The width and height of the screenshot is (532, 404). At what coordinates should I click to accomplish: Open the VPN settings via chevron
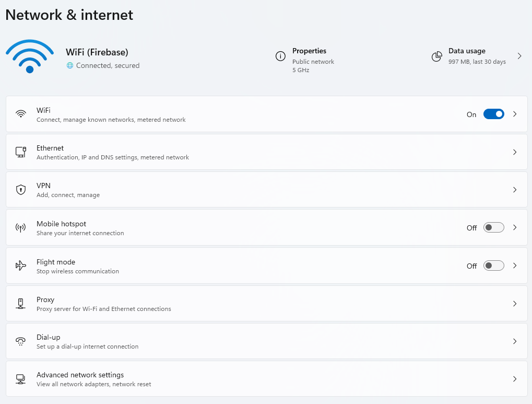pos(515,189)
